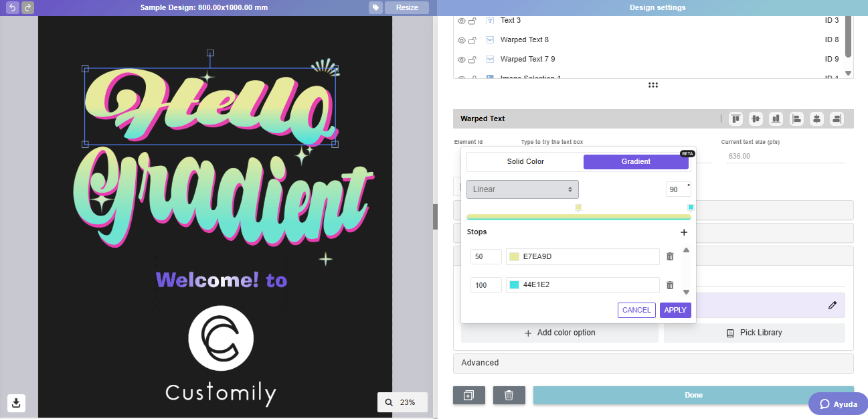Open the Ayuda help chat
The height and width of the screenshot is (419, 868).
[838, 404]
